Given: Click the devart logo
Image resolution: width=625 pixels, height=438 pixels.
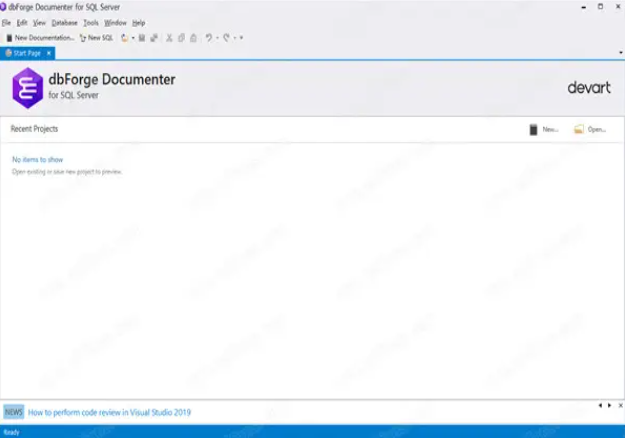Looking at the screenshot, I should click(589, 88).
